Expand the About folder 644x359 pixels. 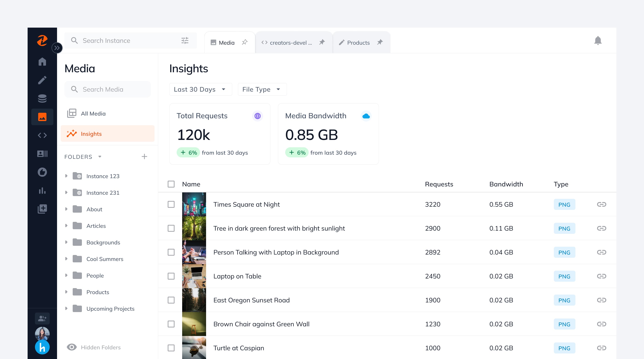(x=66, y=209)
